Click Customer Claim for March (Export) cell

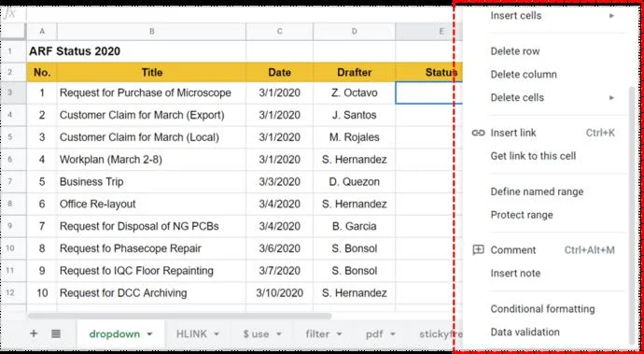coord(151,115)
